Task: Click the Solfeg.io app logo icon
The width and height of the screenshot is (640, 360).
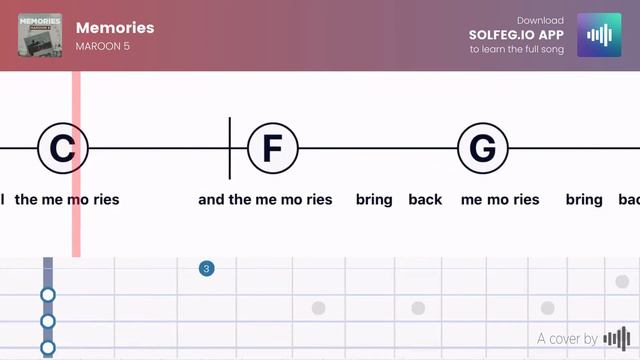Action: click(x=599, y=35)
